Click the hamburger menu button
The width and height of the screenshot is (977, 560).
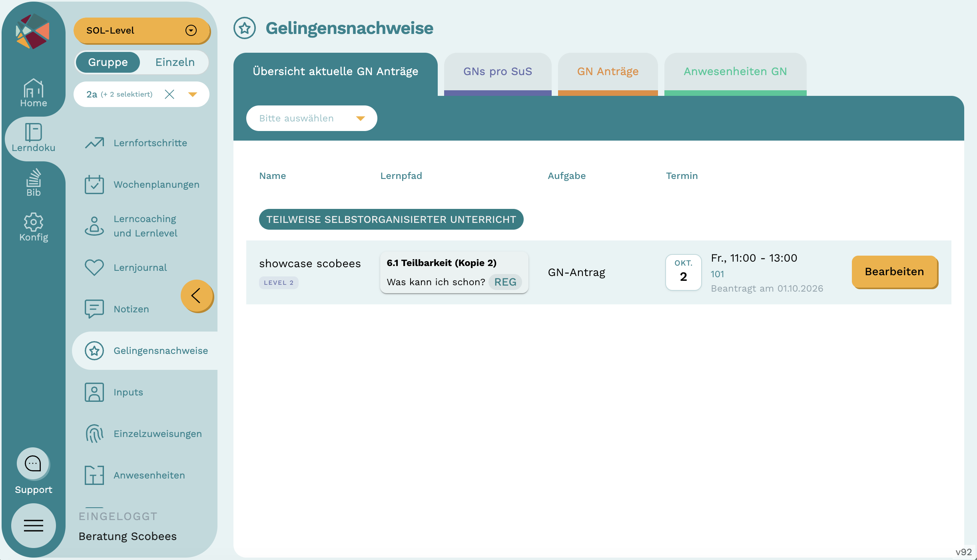click(x=34, y=525)
